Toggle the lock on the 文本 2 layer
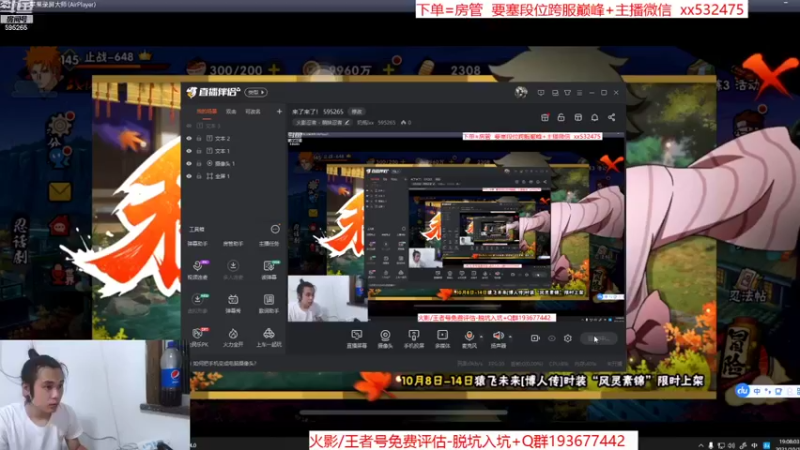Viewport: 800px width, 450px height. [x=199, y=138]
